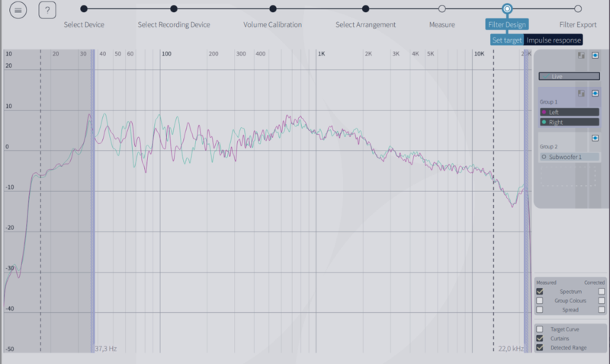Click the top visibility eye above Live

click(x=596, y=56)
